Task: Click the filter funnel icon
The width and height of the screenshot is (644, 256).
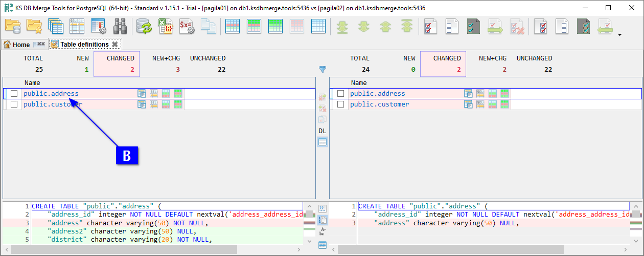Action: click(322, 69)
